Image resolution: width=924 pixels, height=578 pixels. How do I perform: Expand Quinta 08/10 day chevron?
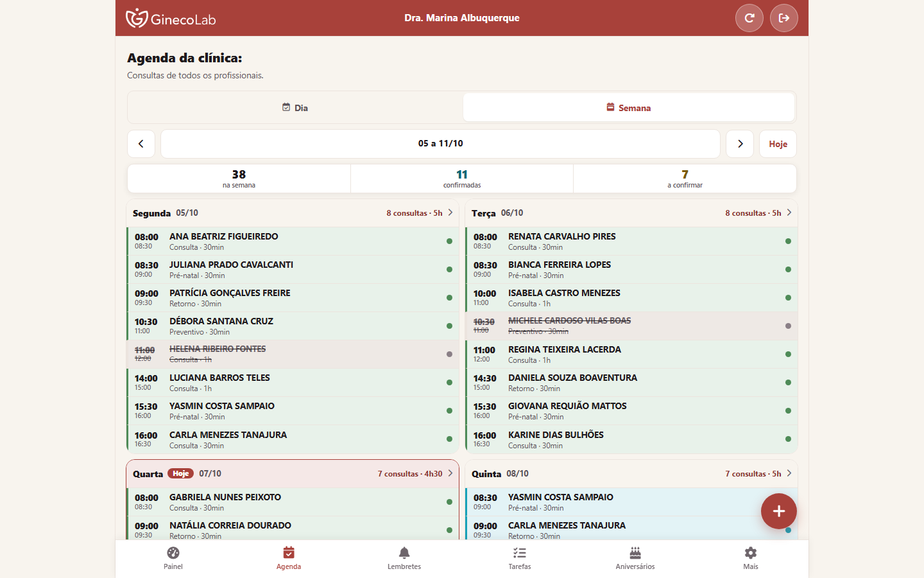(x=789, y=473)
